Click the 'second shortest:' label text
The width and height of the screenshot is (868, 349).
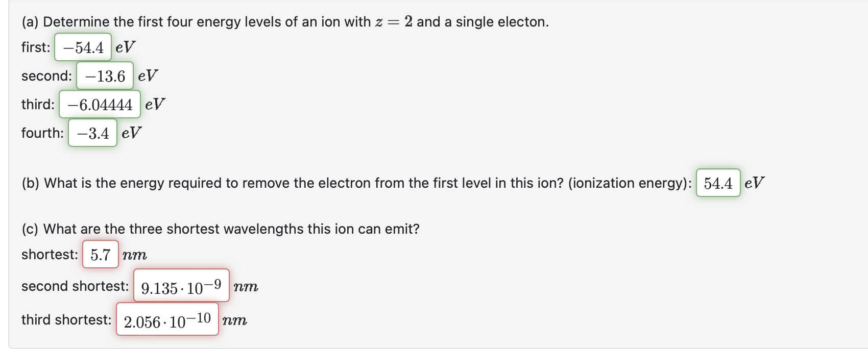point(76,286)
